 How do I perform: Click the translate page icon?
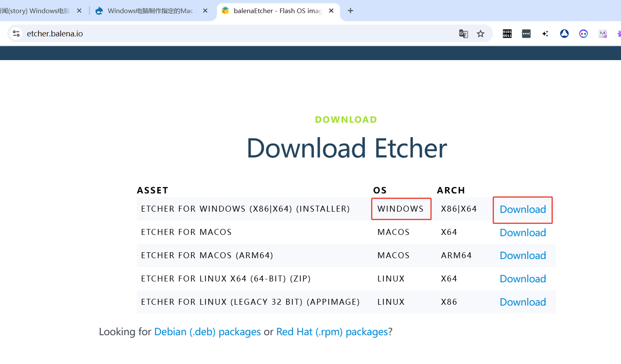463,34
